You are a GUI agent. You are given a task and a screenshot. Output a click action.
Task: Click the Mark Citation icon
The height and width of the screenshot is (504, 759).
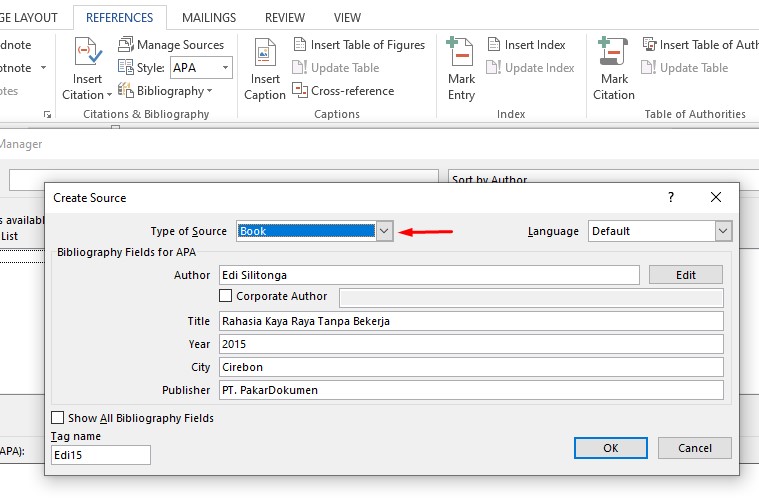click(613, 51)
